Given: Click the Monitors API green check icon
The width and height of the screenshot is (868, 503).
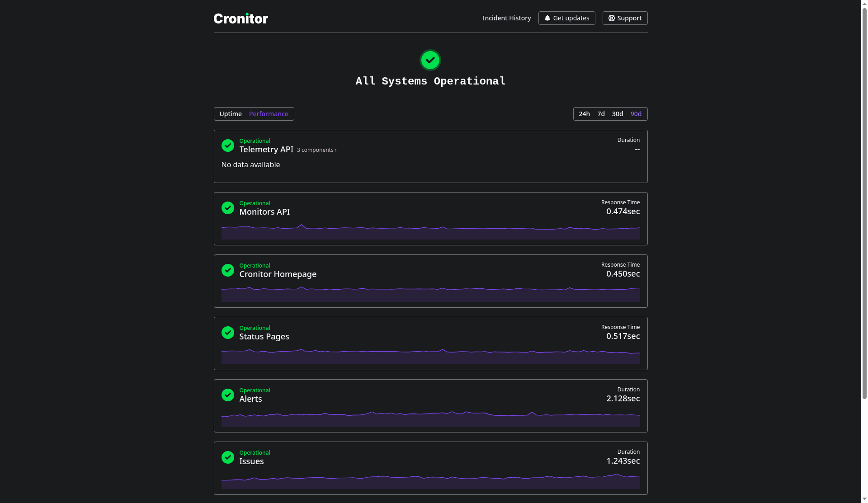Looking at the screenshot, I should click(x=228, y=208).
